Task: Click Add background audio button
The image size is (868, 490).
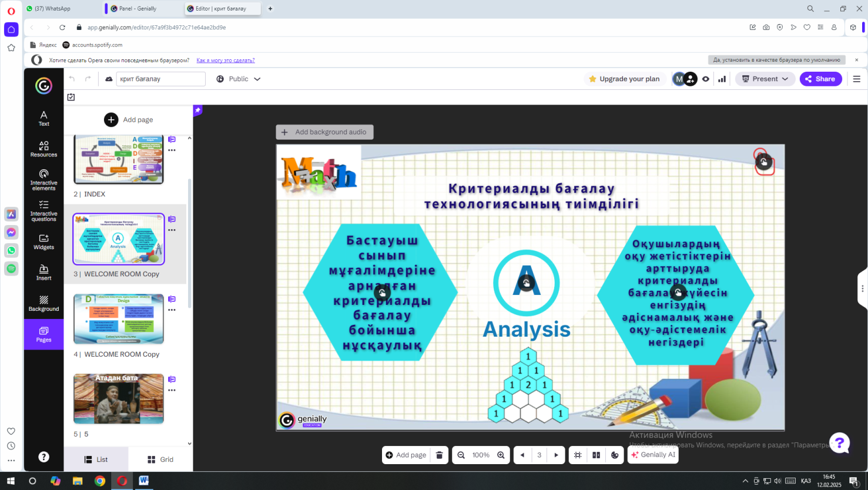Action: pyautogui.click(x=324, y=132)
